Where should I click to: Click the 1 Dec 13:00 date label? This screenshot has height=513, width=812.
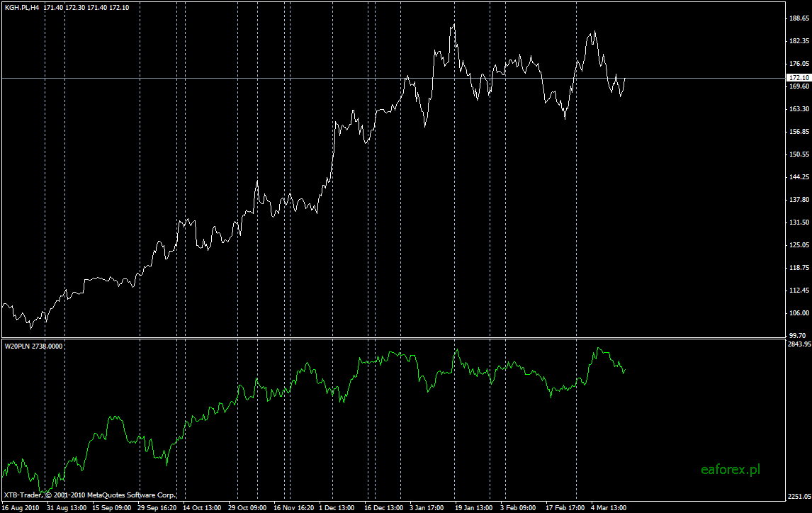[x=337, y=508]
